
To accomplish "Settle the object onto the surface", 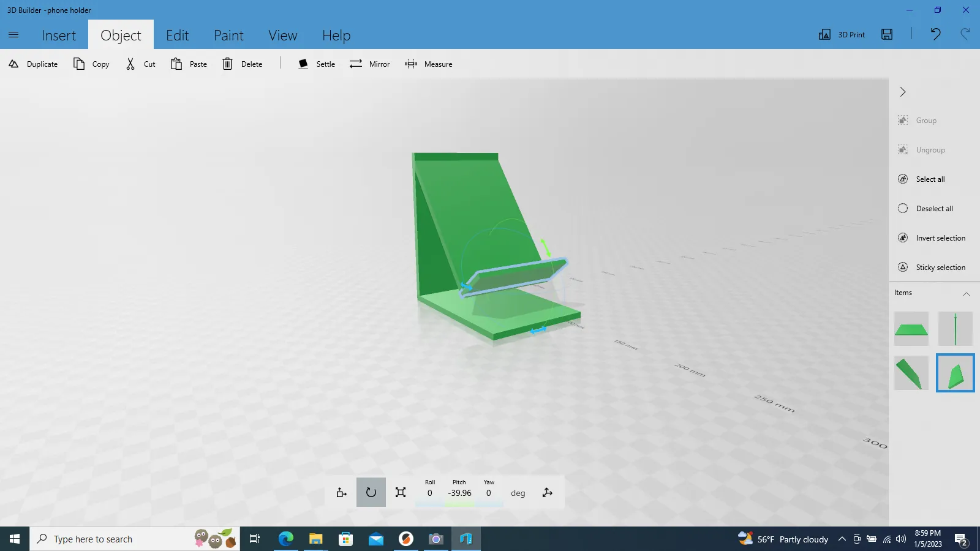I will [317, 64].
